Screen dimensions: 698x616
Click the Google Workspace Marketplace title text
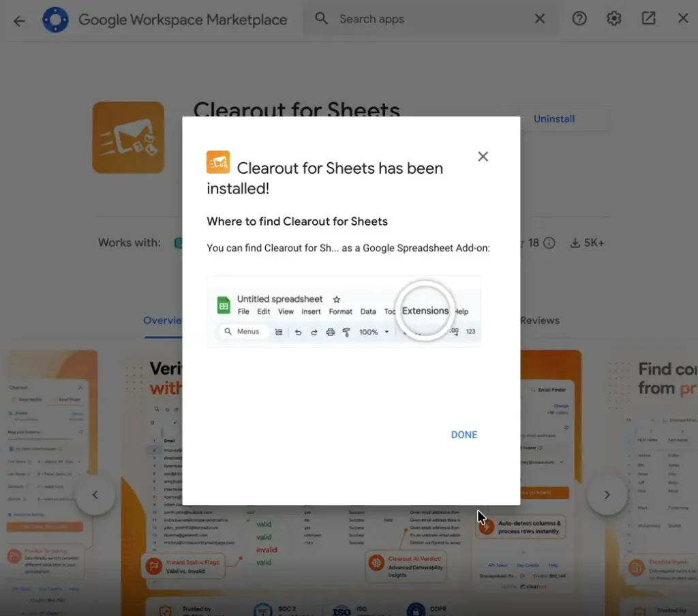[183, 20]
